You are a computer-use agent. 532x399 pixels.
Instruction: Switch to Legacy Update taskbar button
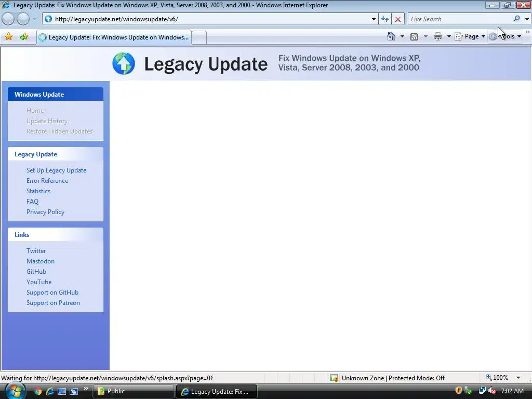(217, 392)
